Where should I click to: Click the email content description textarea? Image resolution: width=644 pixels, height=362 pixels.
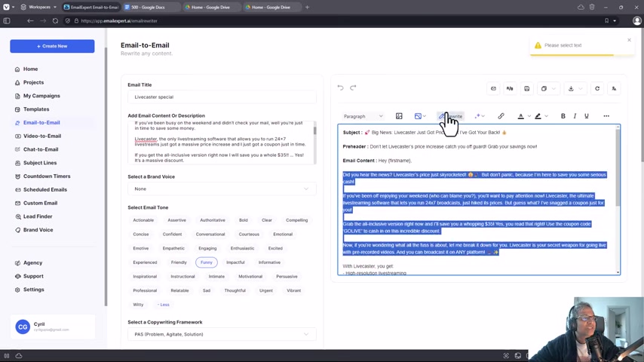pos(222,143)
